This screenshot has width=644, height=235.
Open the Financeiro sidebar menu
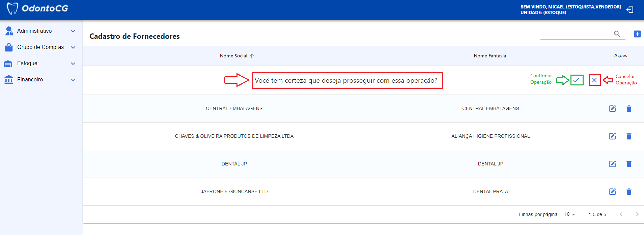tap(30, 80)
